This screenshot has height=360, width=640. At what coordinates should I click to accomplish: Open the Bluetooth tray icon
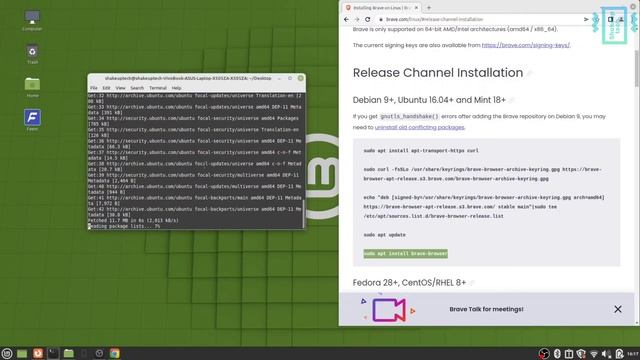(x=557, y=354)
